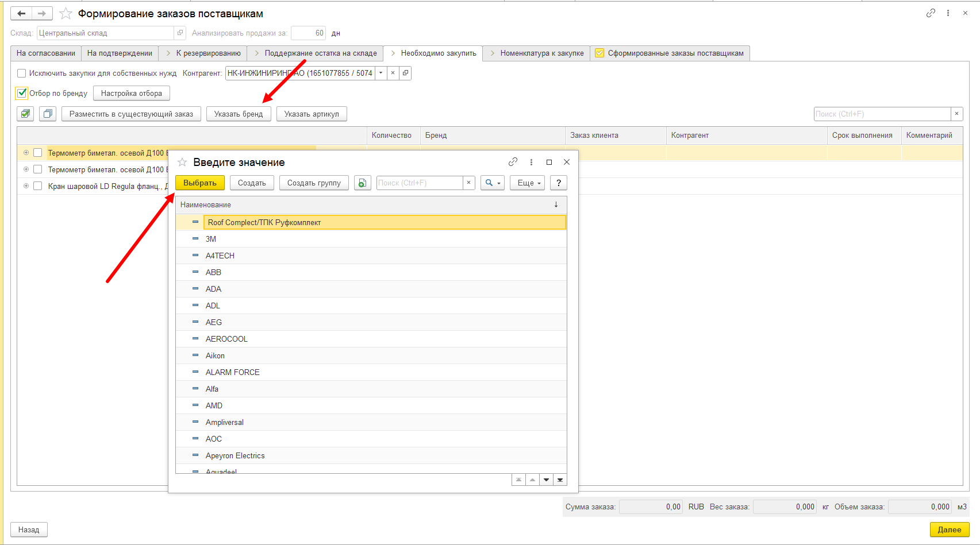Image resolution: width=980 pixels, height=545 pixels.
Task: Click create-by-copy icon in dialog toolbar
Action: point(362,183)
